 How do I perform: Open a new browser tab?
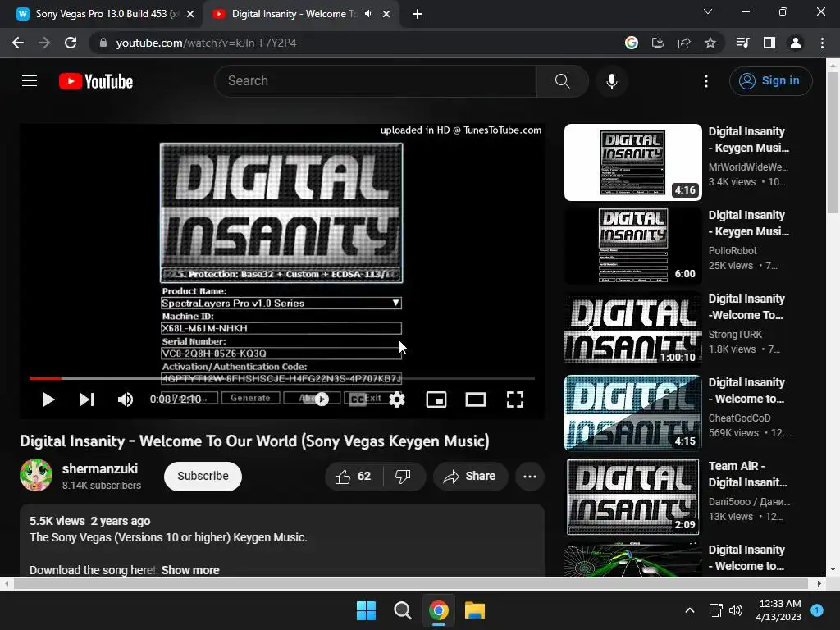[418, 15]
